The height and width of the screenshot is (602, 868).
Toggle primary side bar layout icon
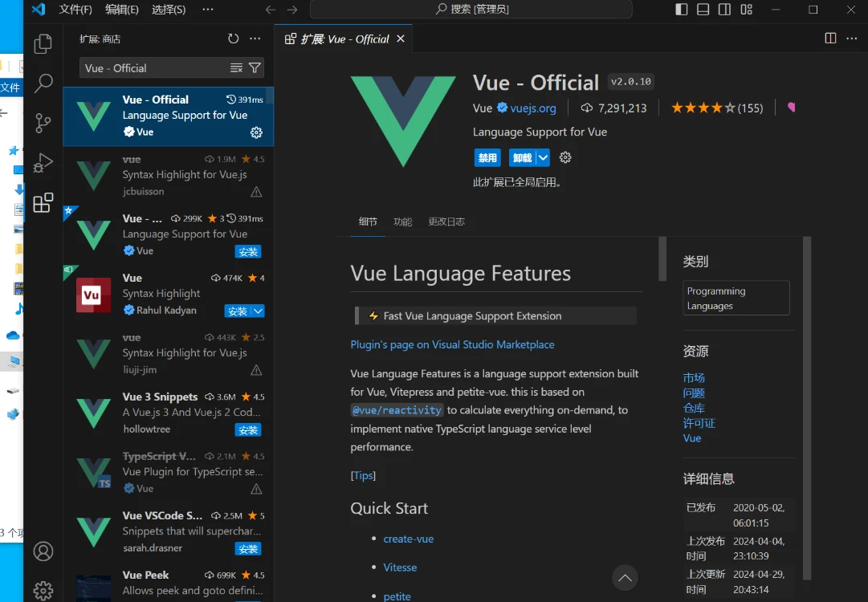682,10
